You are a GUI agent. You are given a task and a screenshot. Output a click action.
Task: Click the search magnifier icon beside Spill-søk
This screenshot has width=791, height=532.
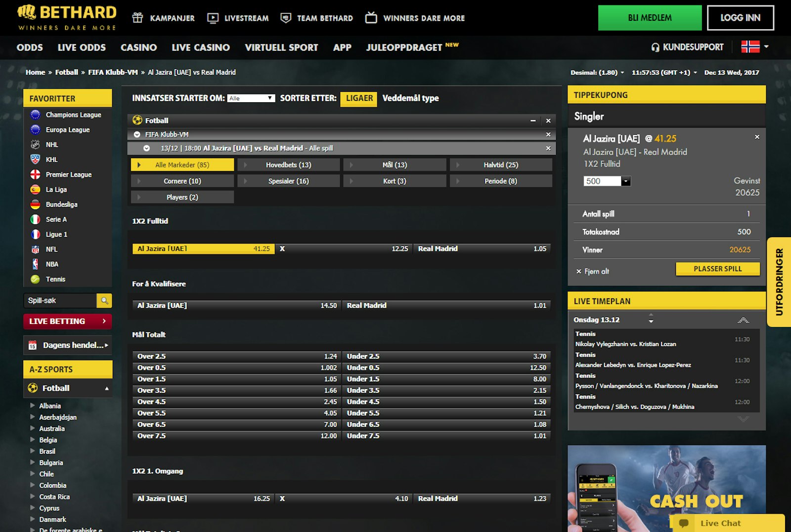[x=104, y=300]
